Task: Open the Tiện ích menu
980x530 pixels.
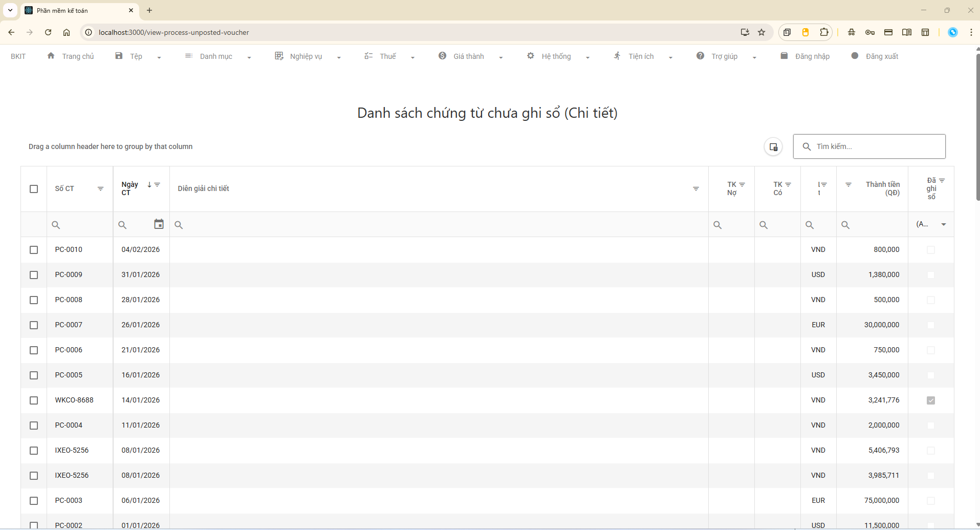Action: (x=641, y=56)
